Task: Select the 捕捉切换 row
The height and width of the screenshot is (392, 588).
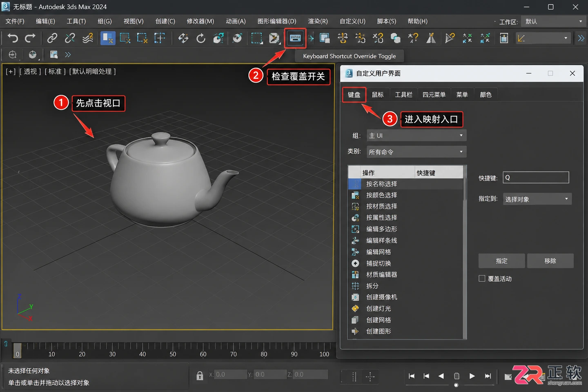Action: pos(405,263)
